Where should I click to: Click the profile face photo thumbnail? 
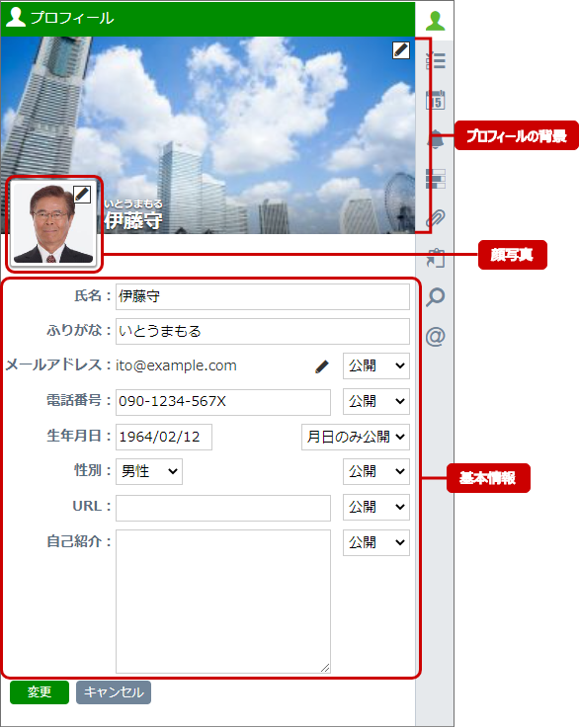(53, 224)
